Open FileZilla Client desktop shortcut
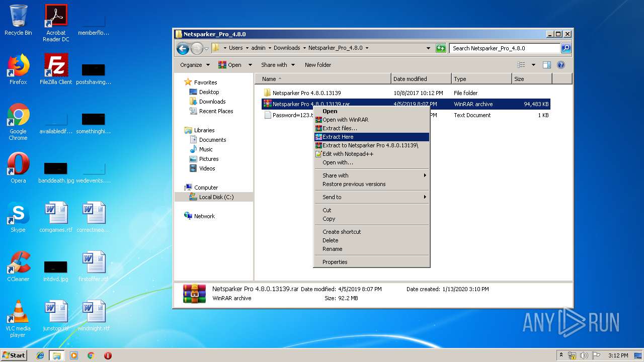 click(56, 69)
